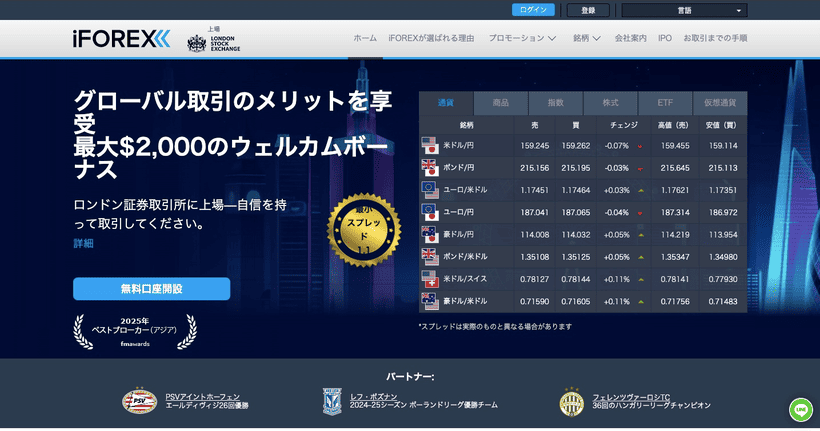
Task: Click the red down arrow for ユーロ/円
Action: pos(640,213)
